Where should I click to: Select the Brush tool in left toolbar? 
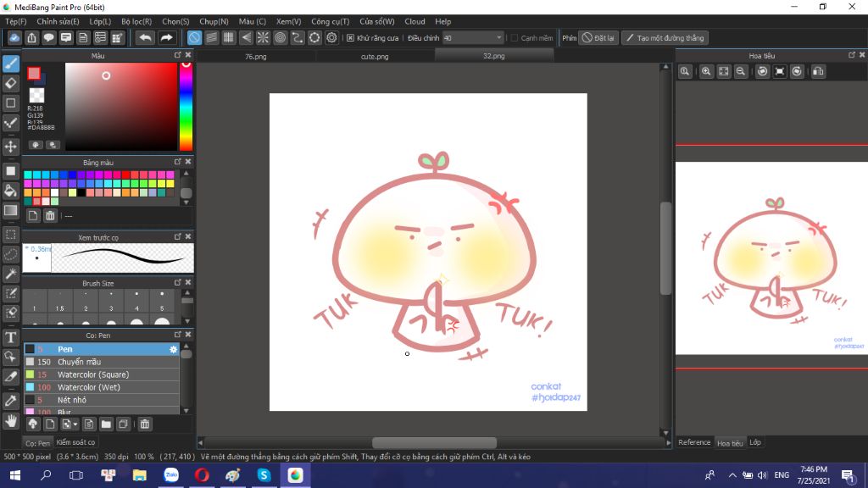coord(10,64)
